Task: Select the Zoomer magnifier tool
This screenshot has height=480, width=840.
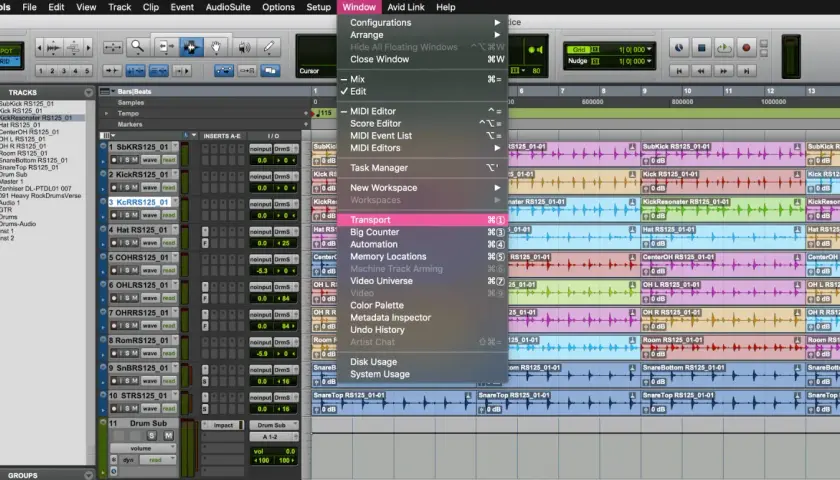Action: (138, 47)
